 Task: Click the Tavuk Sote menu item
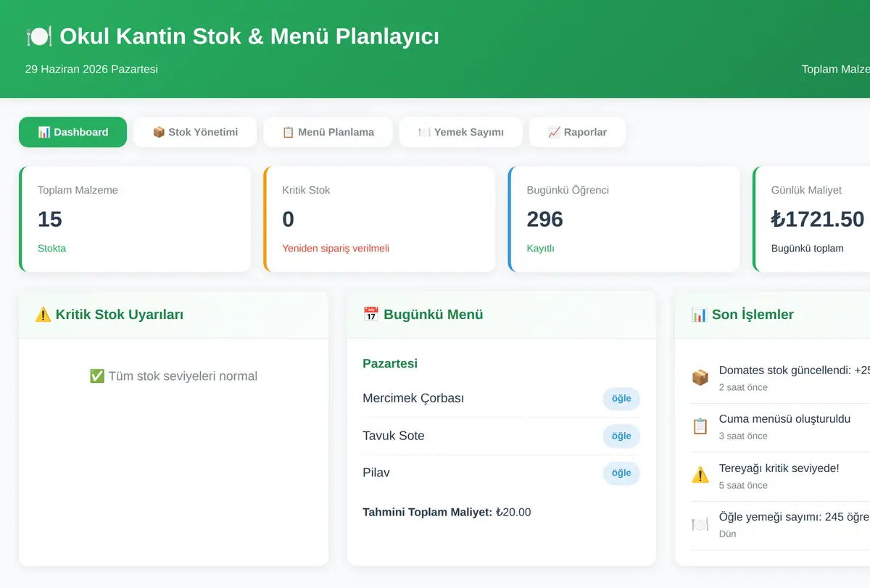click(x=394, y=436)
